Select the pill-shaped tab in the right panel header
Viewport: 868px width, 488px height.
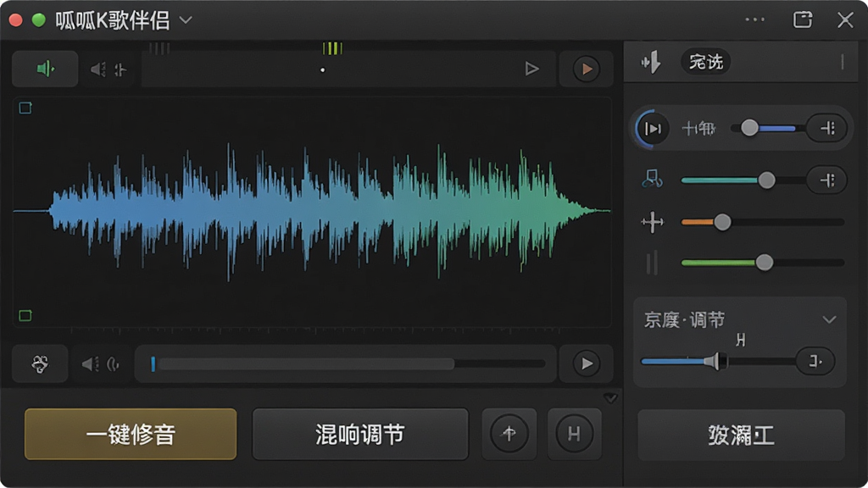(706, 62)
